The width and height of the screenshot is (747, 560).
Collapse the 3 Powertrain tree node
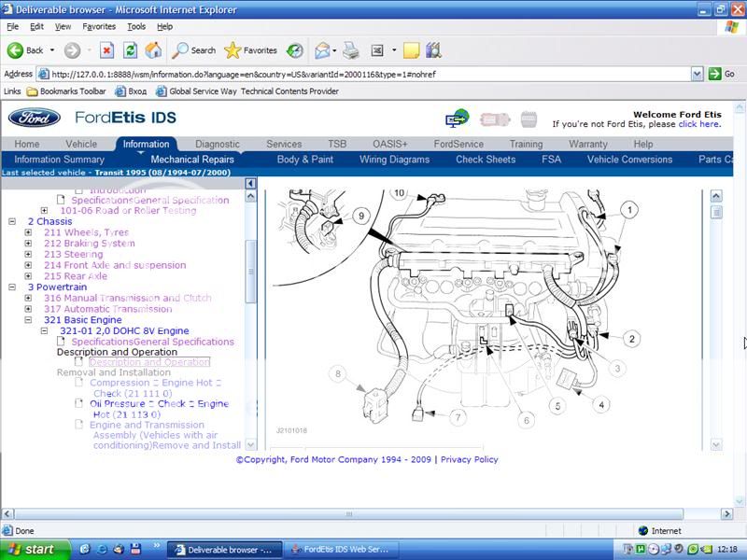pos(12,287)
